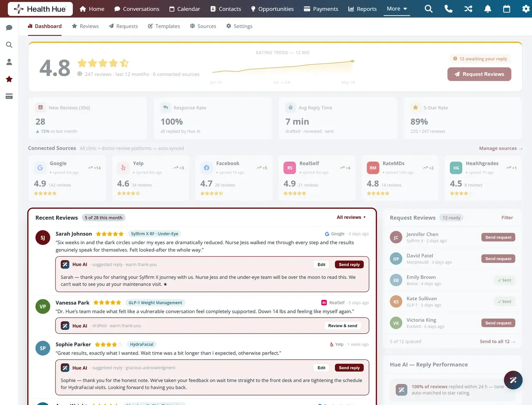Image resolution: width=532 pixels, height=405 pixels.
Task: Open the card icon in left sidebar
Action: point(9,96)
